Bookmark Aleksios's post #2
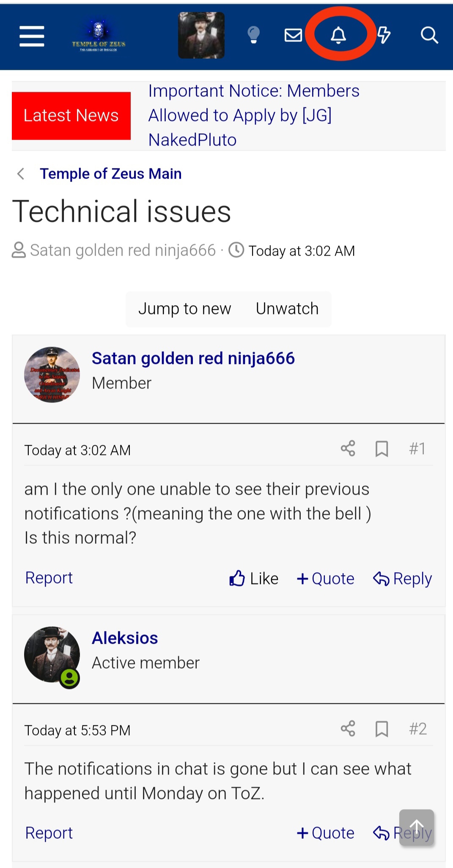This screenshot has height=868, width=453. pyautogui.click(x=382, y=729)
